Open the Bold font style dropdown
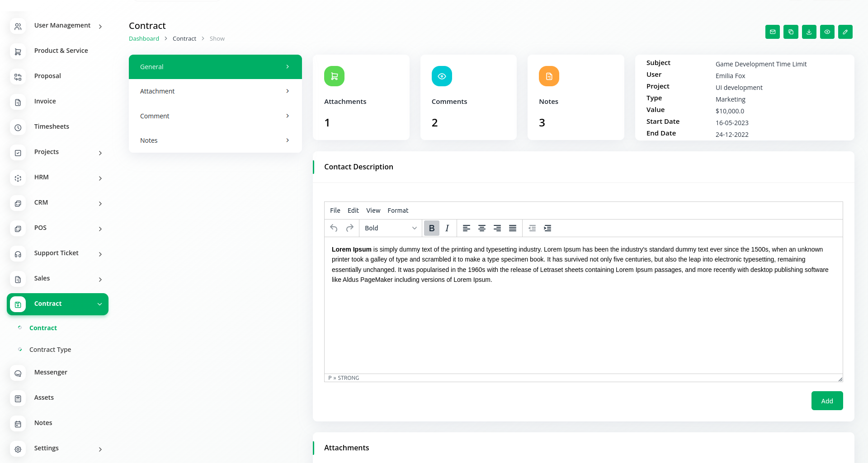The width and height of the screenshot is (868, 463). [x=391, y=228]
